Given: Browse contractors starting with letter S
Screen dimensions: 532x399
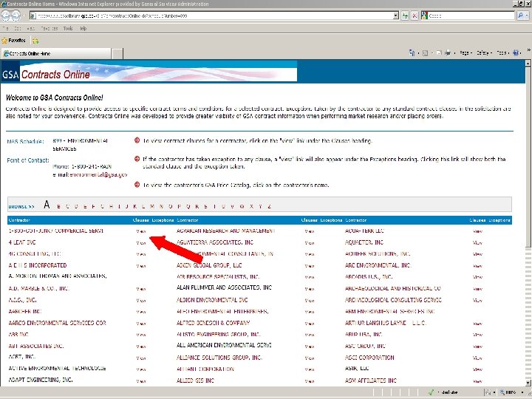Looking at the screenshot, I should 205,206.
